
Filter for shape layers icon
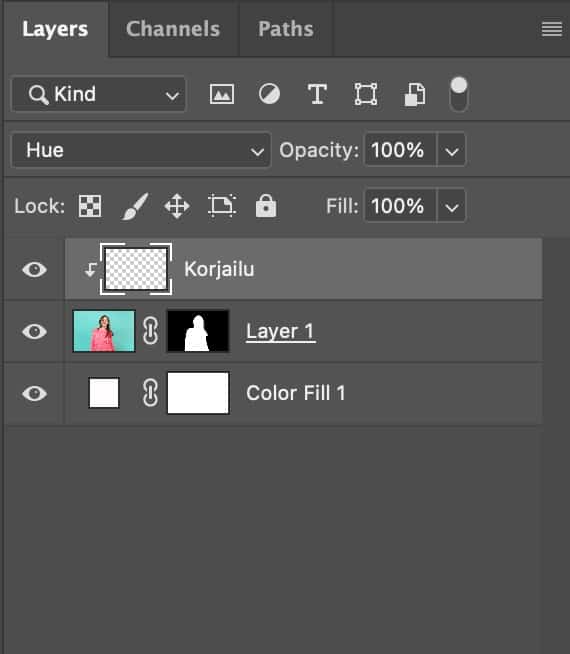coord(366,94)
